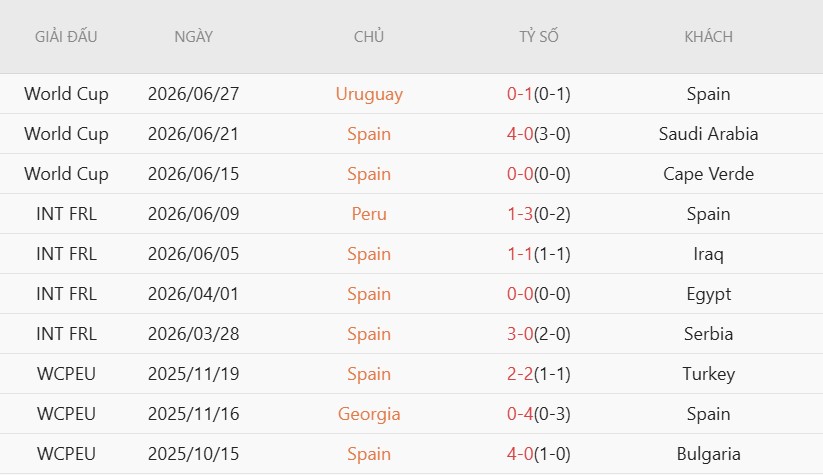Viewport: 823px width, 475px height.
Task: Open the Georgia home team link
Action: coord(369,414)
